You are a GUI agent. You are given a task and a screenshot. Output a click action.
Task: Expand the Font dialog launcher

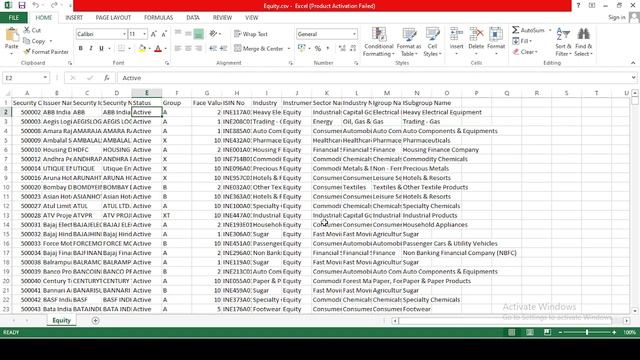coord(167,63)
